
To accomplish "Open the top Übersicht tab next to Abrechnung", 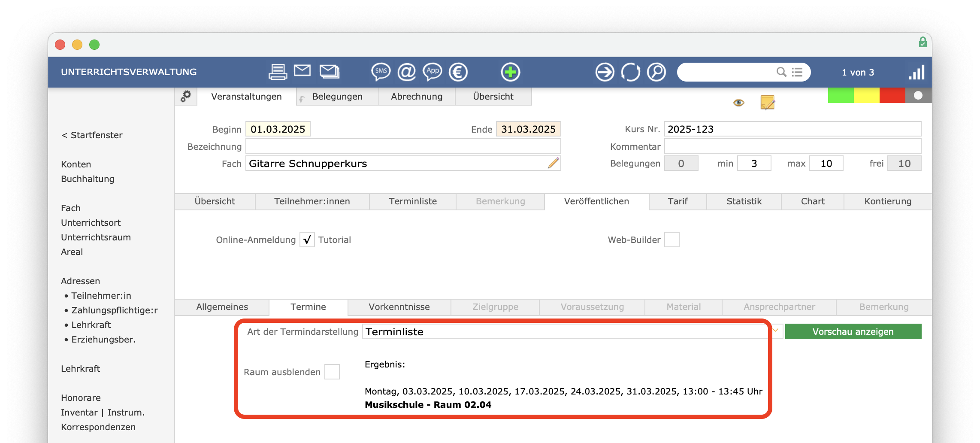I will 493,97.
